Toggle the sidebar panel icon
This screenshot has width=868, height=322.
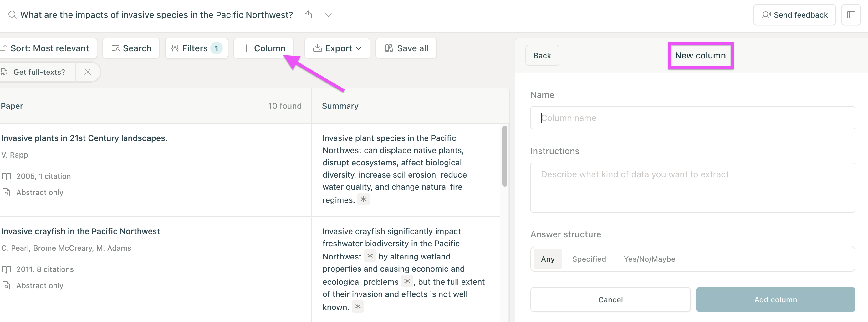coord(850,15)
